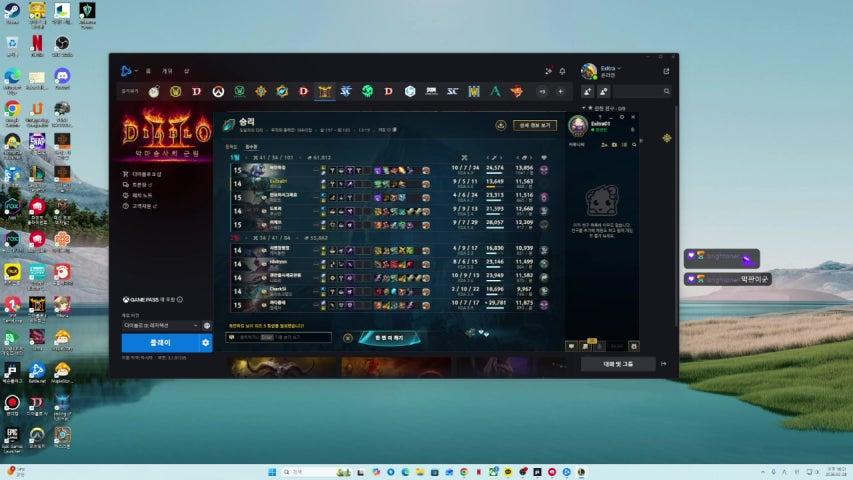Click the first news thumbnail below the game panel
The width and height of the screenshot is (853, 480).
[x=283, y=367]
